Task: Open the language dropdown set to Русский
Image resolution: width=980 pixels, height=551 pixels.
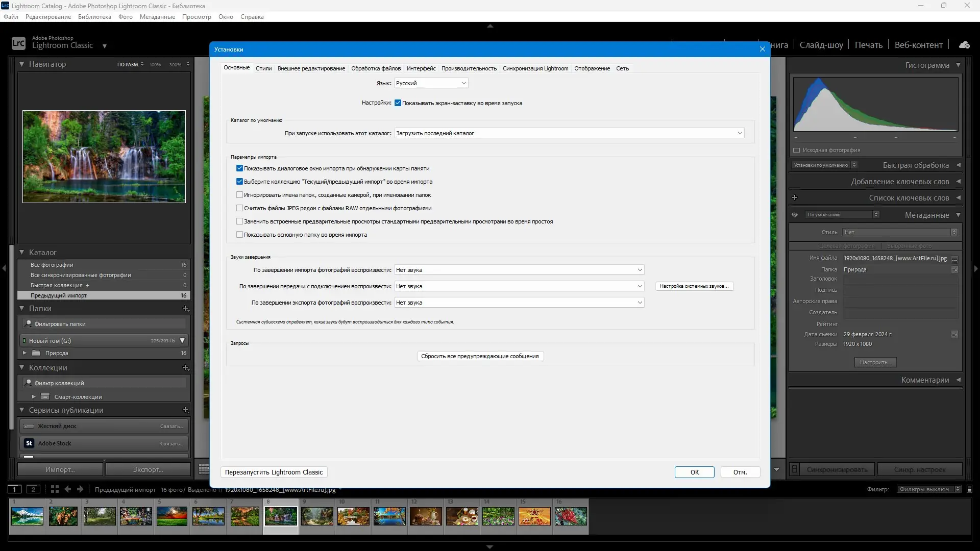Action: coord(431,83)
